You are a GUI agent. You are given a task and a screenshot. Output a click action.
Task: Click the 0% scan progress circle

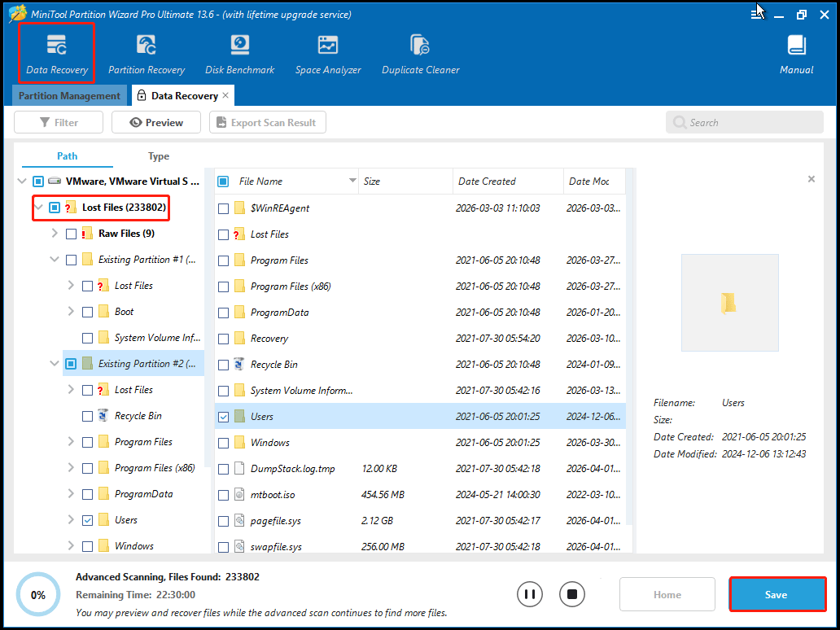click(x=38, y=594)
